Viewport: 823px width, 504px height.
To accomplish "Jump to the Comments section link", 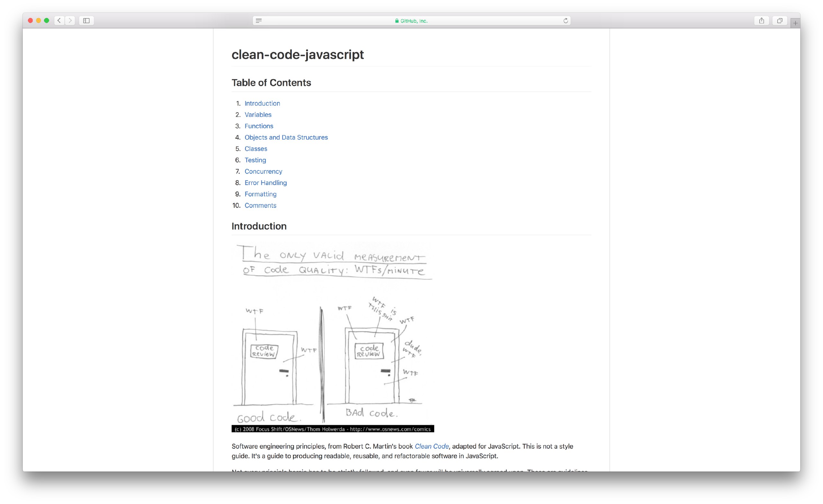I will 260,206.
